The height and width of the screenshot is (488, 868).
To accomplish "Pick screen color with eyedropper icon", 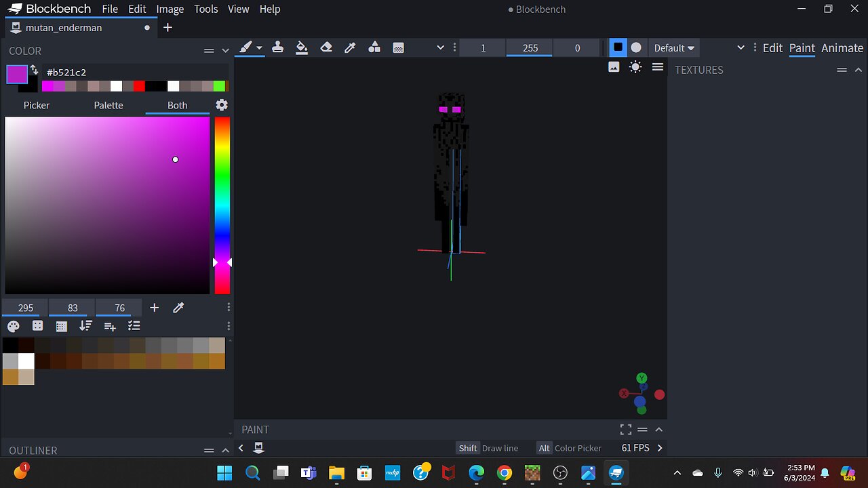I will point(178,308).
